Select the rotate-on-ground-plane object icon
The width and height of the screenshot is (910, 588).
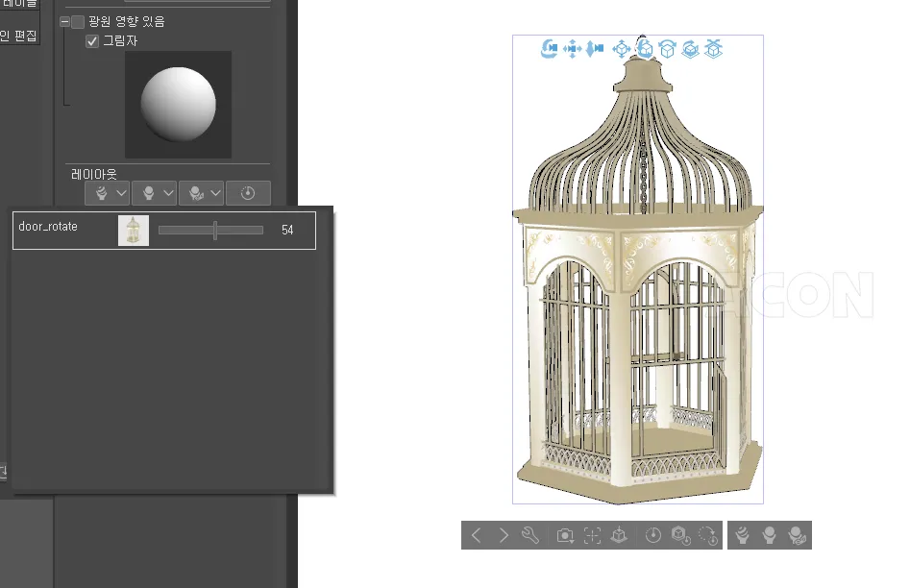(x=690, y=49)
